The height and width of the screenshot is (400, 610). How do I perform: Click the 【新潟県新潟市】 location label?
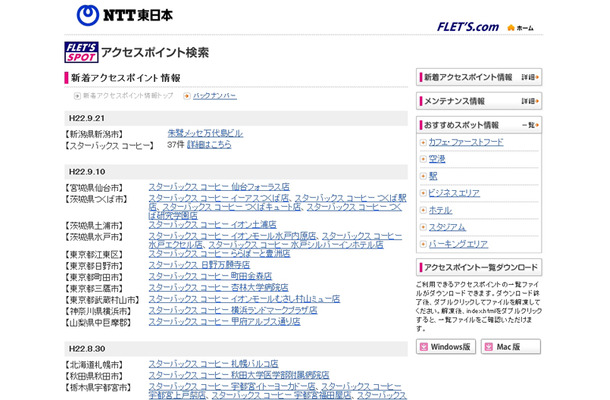coord(94,135)
